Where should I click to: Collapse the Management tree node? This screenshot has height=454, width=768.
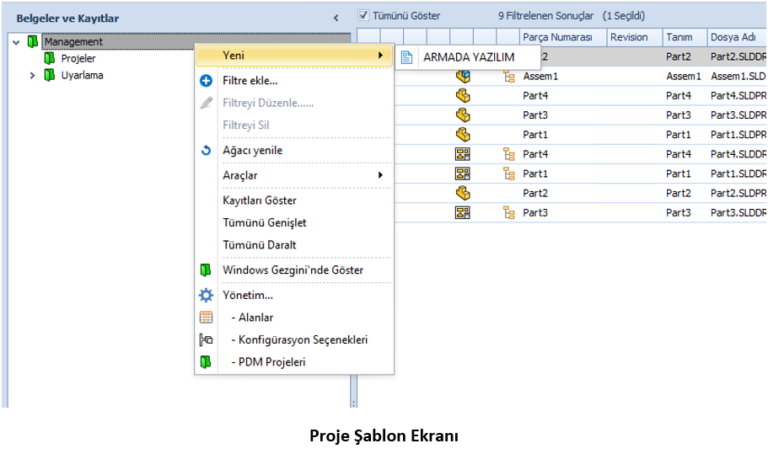tap(16, 42)
